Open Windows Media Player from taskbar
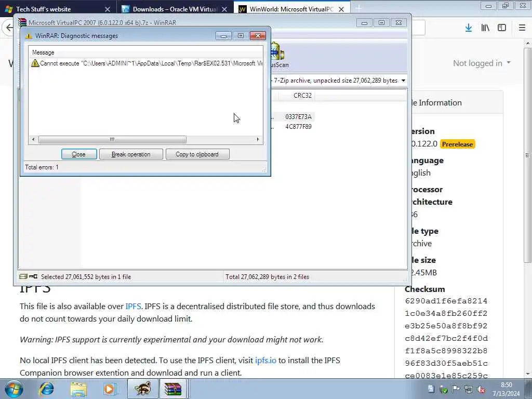 110,389
